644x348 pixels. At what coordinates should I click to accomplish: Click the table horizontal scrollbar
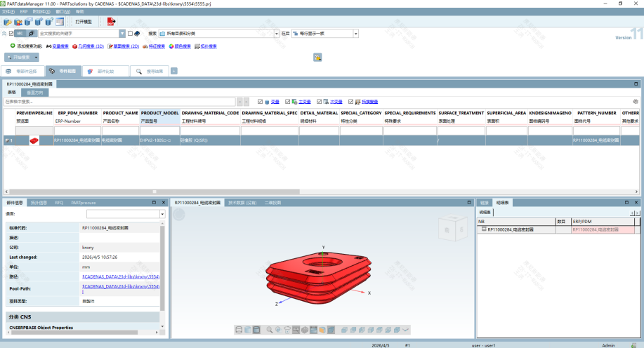[155, 192]
